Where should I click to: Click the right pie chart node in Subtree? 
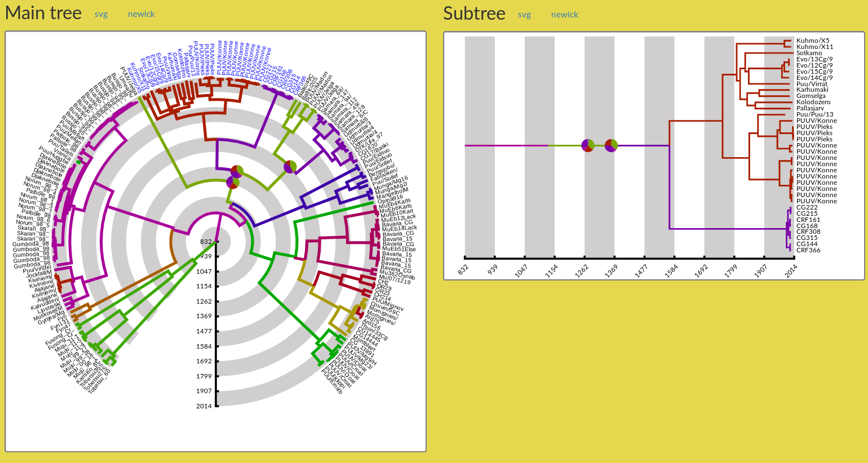click(x=611, y=145)
